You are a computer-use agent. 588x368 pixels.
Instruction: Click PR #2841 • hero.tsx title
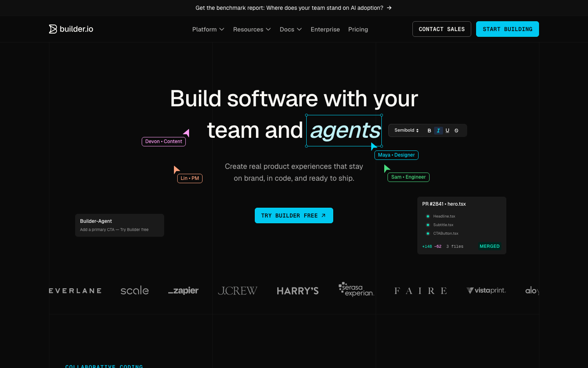click(x=444, y=204)
